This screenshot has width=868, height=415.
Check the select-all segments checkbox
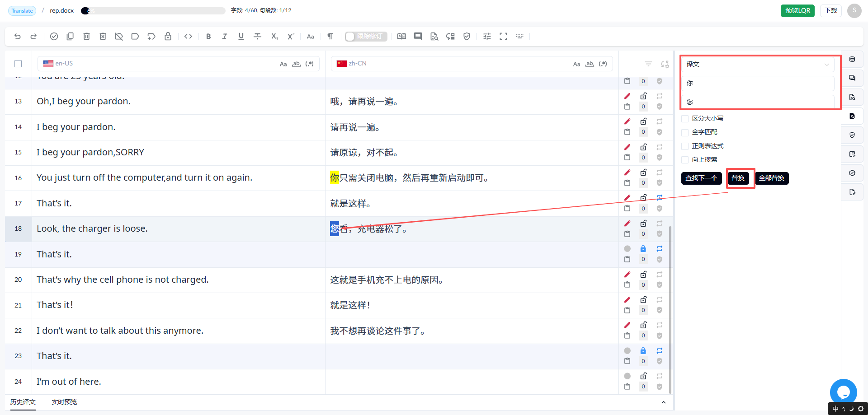[x=18, y=64]
